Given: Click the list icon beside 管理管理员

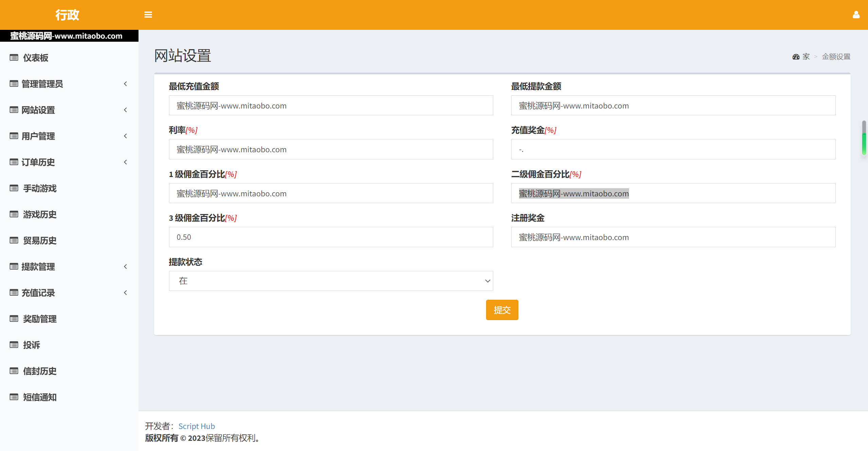Looking at the screenshot, I should click(x=14, y=84).
